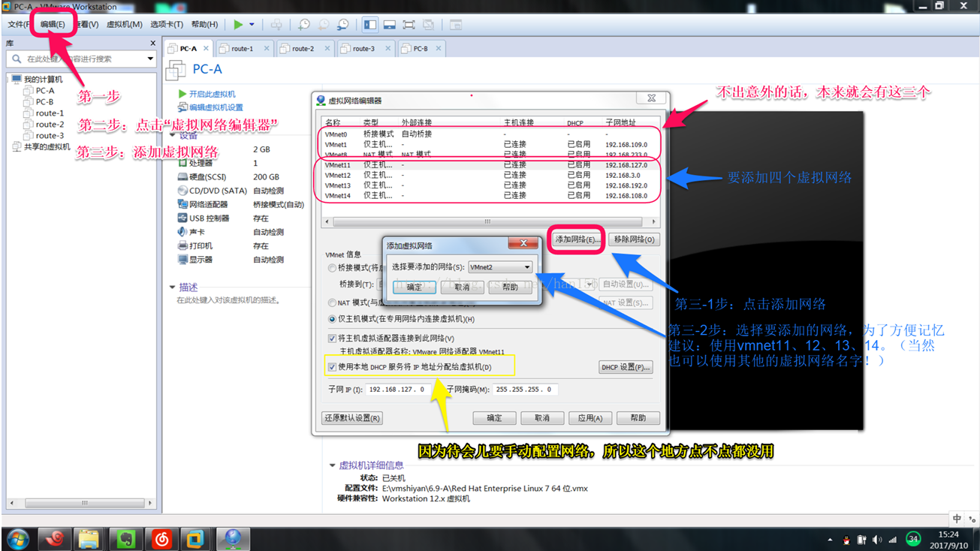
Task: Open the 选项卡(T) menu
Action: pos(167,25)
